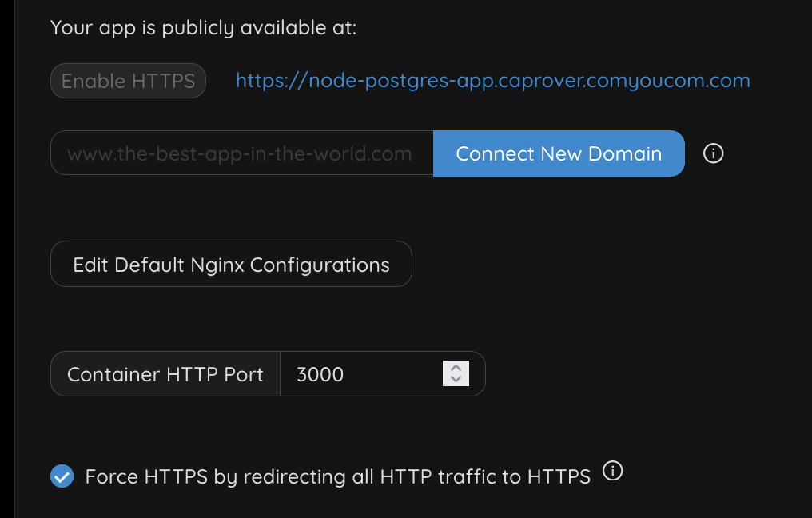Click the info symbol after the HTTPS checkbox label
Image resolution: width=812 pixels, height=518 pixels.
pyautogui.click(x=613, y=472)
